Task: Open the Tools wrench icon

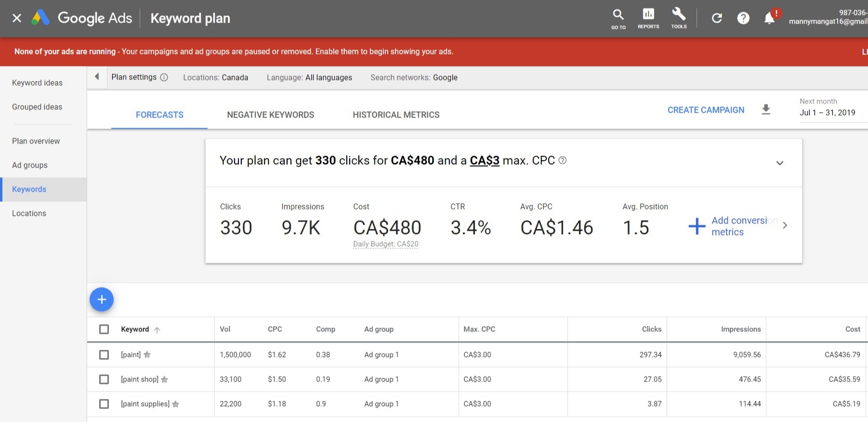Action: [679, 19]
